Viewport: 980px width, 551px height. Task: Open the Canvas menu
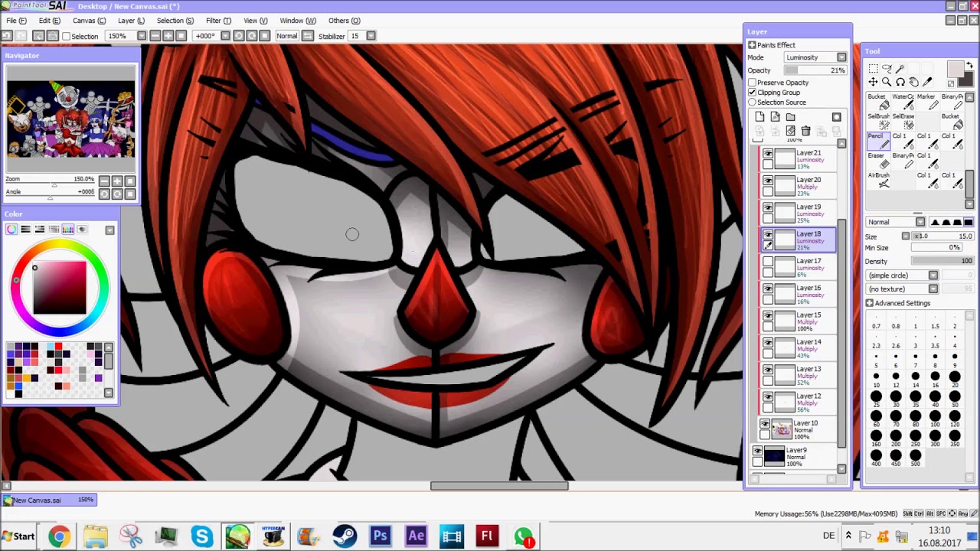point(90,21)
